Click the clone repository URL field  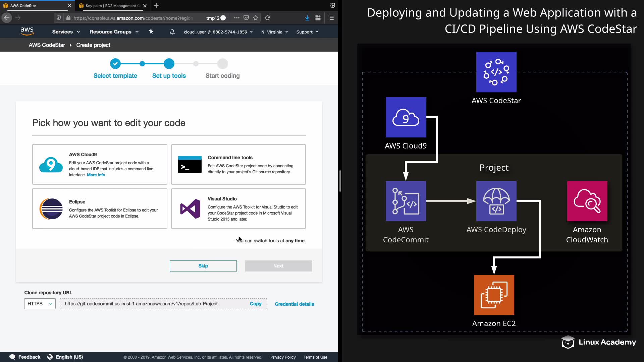[x=153, y=304]
